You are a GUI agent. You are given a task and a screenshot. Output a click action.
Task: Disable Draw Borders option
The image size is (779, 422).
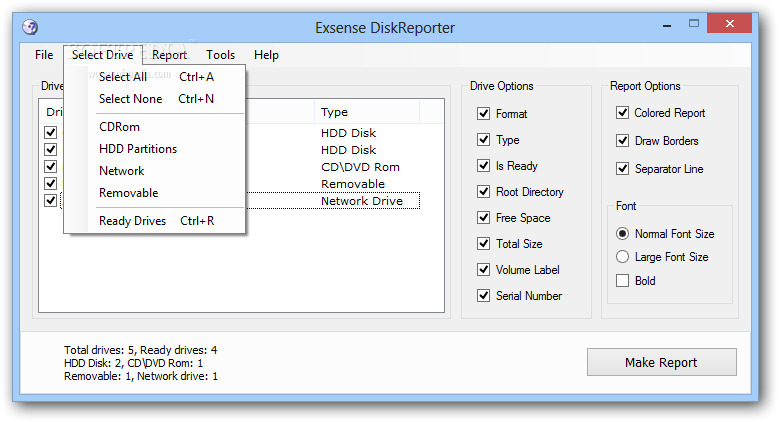(623, 141)
